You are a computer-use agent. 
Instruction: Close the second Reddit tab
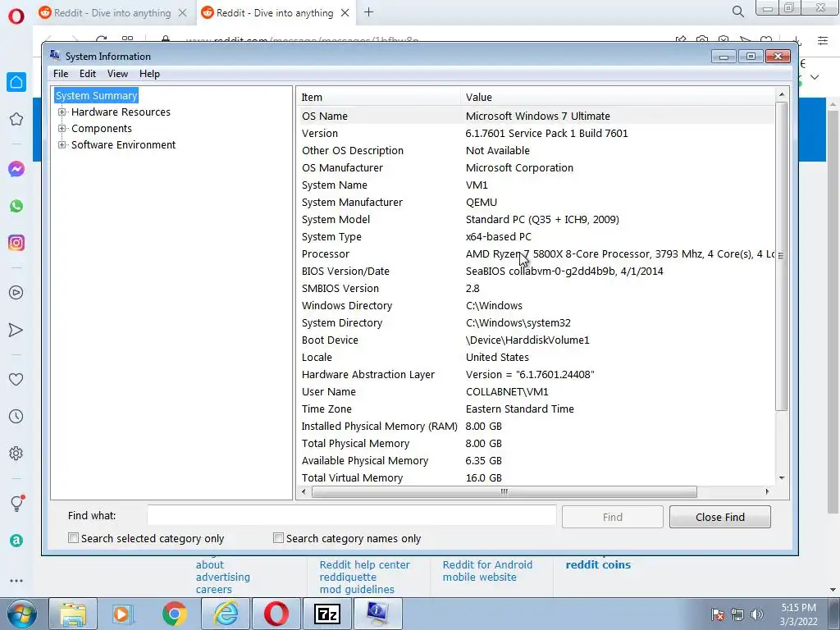click(x=345, y=13)
